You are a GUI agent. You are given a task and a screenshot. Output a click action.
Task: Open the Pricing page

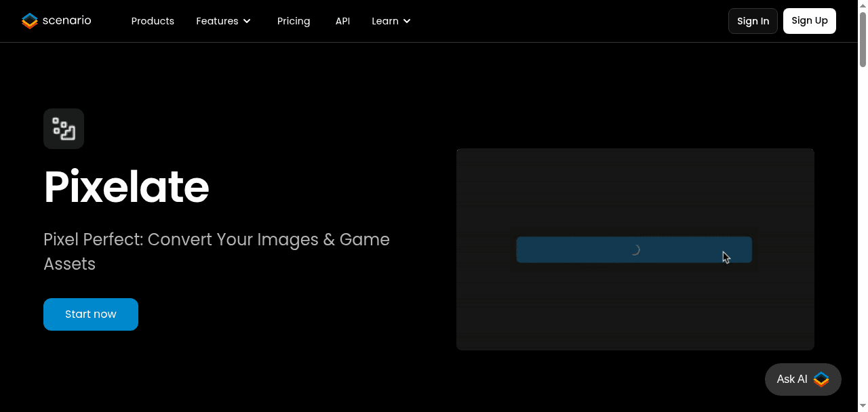(294, 21)
